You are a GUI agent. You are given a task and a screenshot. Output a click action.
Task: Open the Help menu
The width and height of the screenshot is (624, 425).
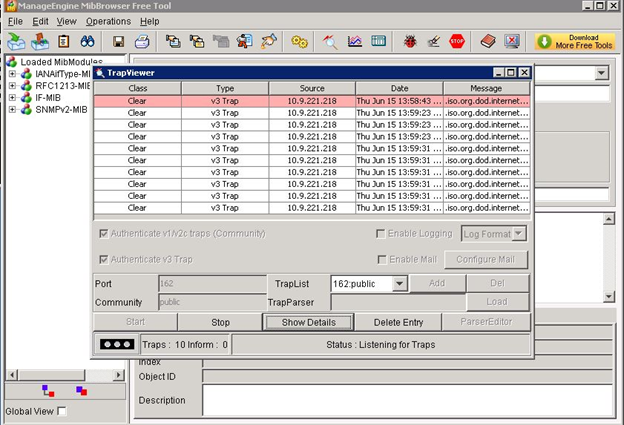click(150, 21)
